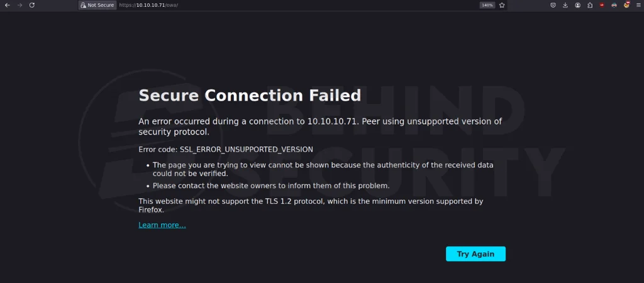Click the forward navigation arrow

click(x=19, y=5)
